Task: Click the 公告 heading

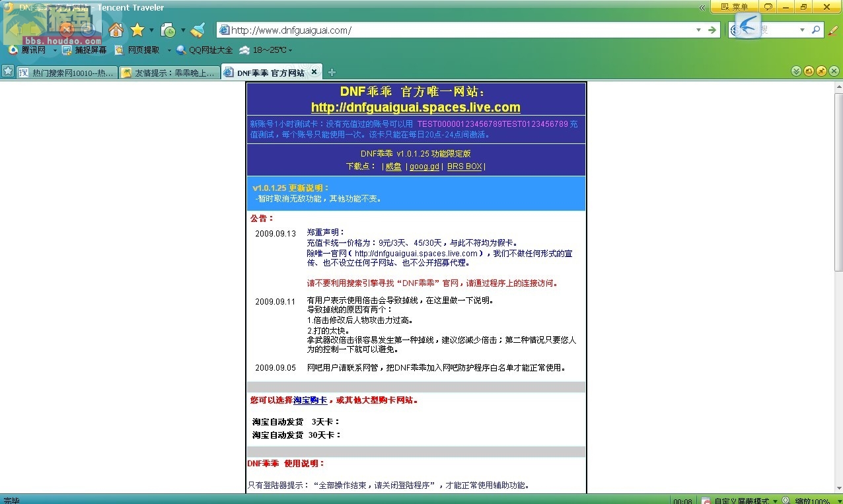Action: tap(262, 218)
